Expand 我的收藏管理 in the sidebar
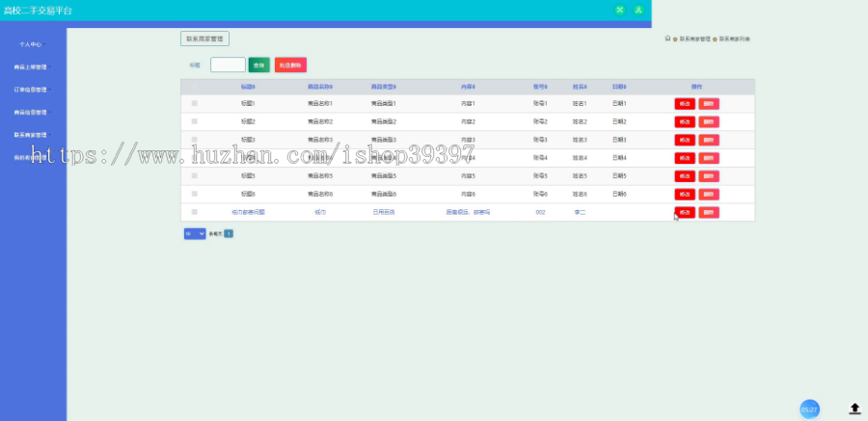The image size is (868, 421). coord(33,158)
